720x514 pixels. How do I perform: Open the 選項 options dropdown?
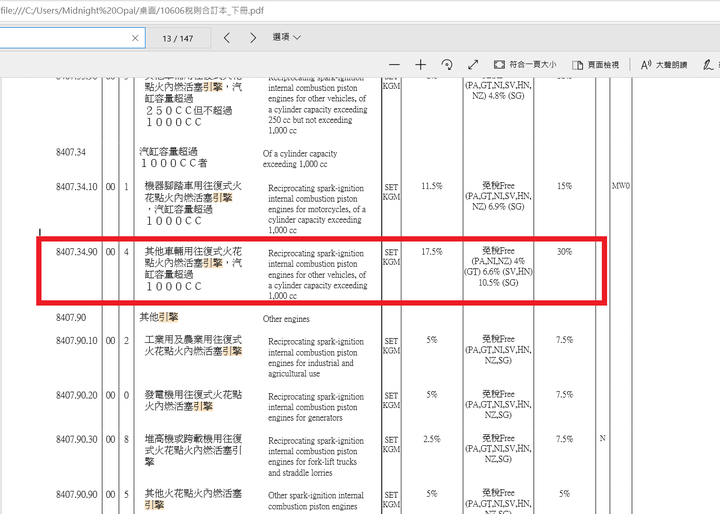(x=287, y=37)
